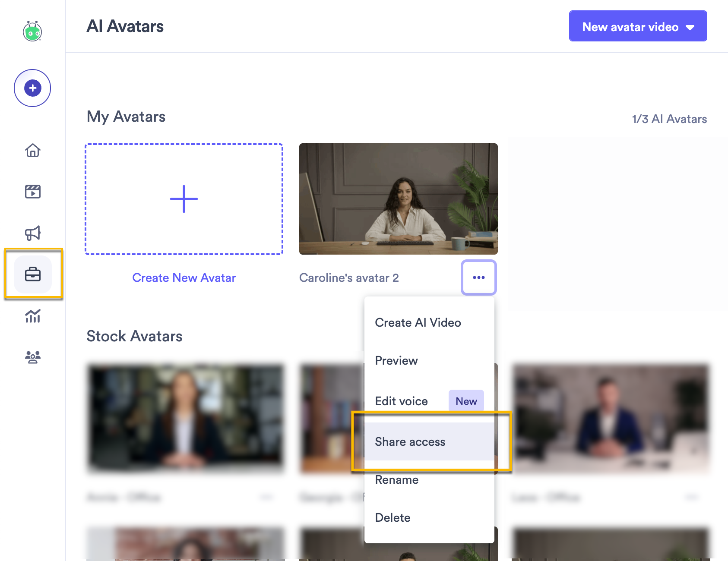
Task: Click the green robot app logo
Action: (32, 32)
